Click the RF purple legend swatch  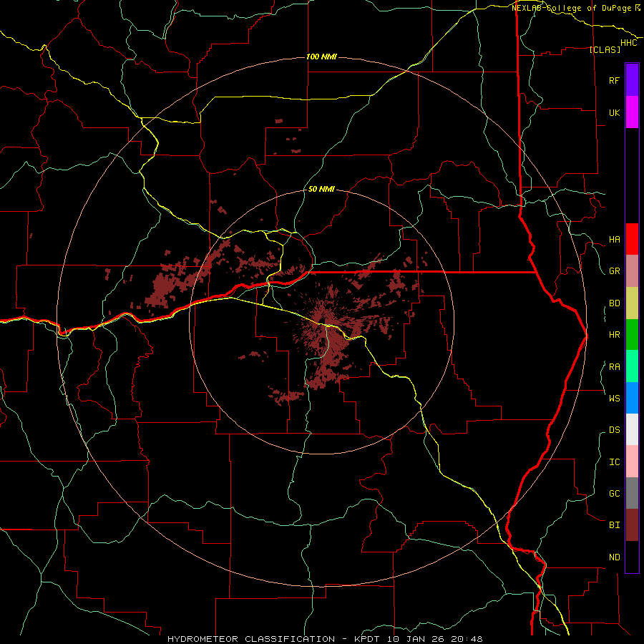point(632,79)
